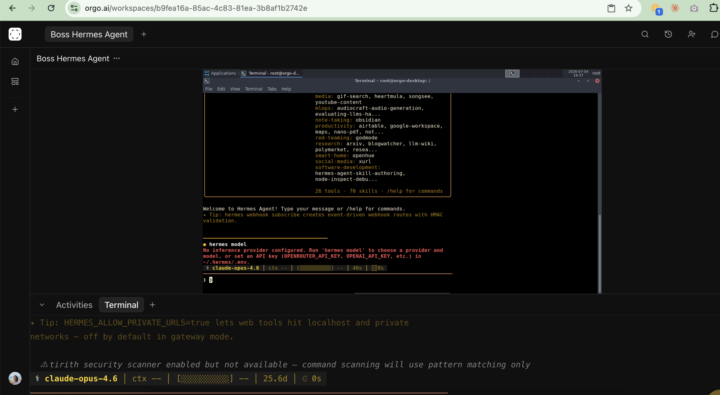Screen dimensions: 720x395
Task: Open the browser extensions puzzle icon
Action: [x=714, y=8]
